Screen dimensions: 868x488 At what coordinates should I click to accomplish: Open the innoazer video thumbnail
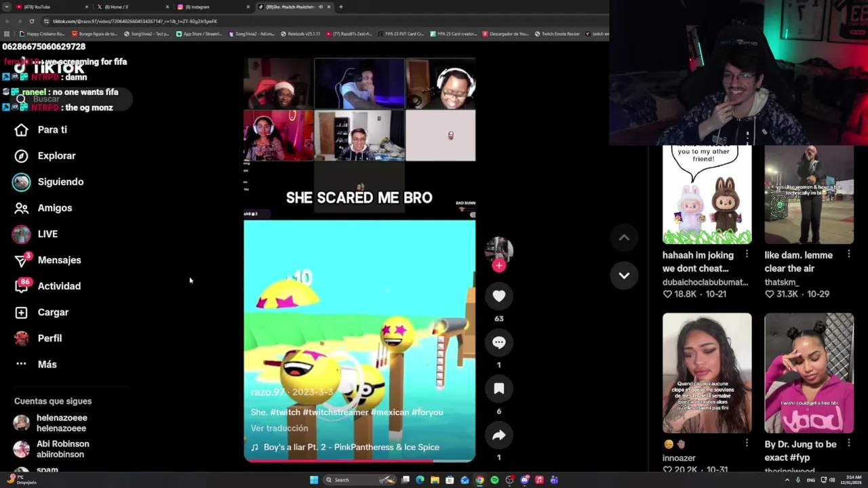coord(707,373)
